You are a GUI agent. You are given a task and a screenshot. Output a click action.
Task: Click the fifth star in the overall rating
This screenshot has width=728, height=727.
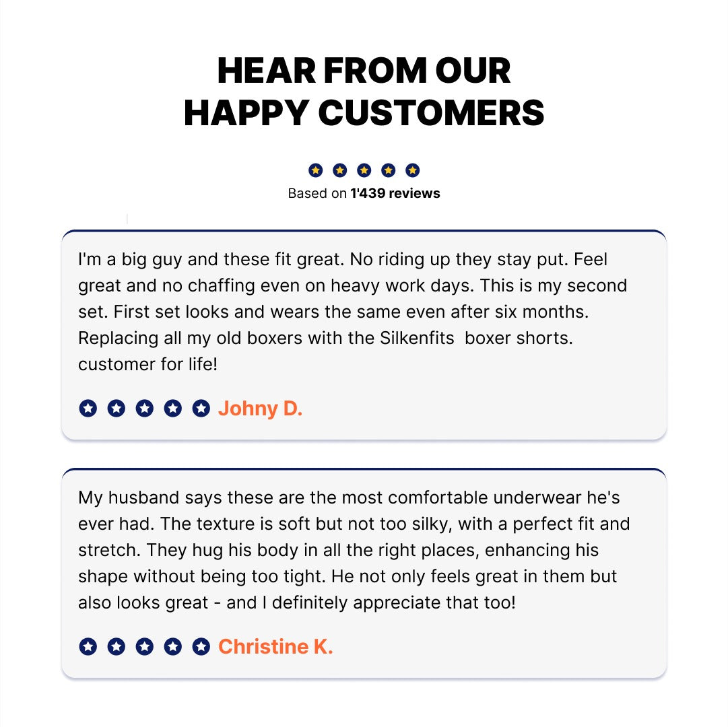click(x=413, y=170)
